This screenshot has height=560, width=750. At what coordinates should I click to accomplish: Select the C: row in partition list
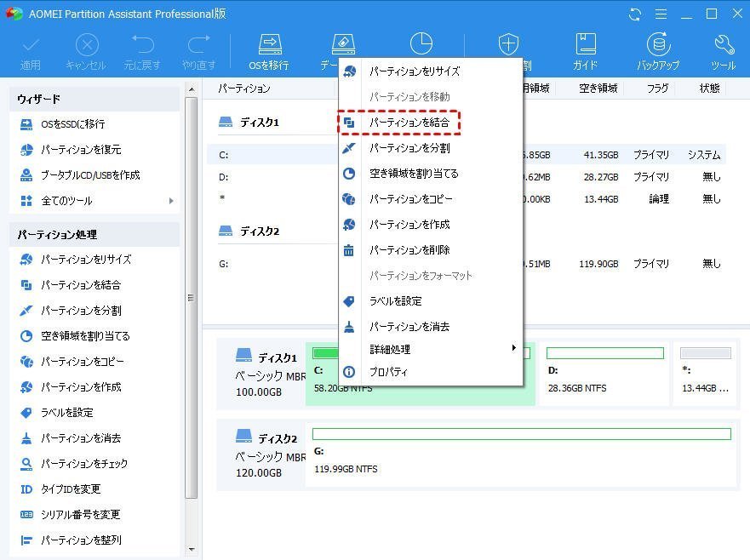pos(467,155)
